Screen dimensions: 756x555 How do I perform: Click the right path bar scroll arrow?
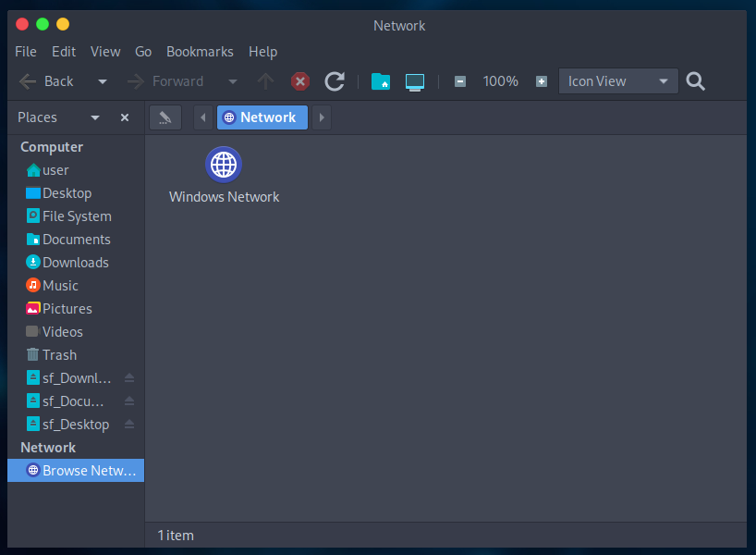[x=322, y=117]
